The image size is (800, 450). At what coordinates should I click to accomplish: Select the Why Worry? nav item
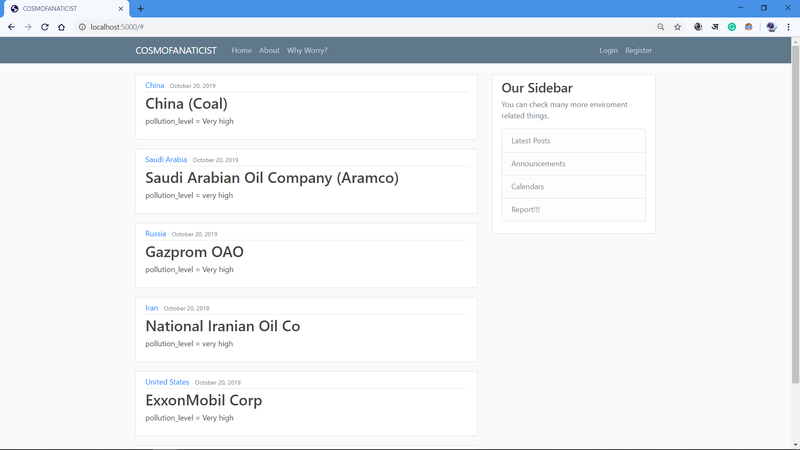pyautogui.click(x=307, y=50)
